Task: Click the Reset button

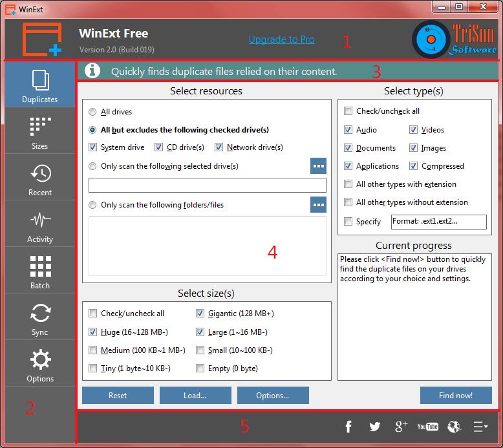Action: click(x=118, y=395)
